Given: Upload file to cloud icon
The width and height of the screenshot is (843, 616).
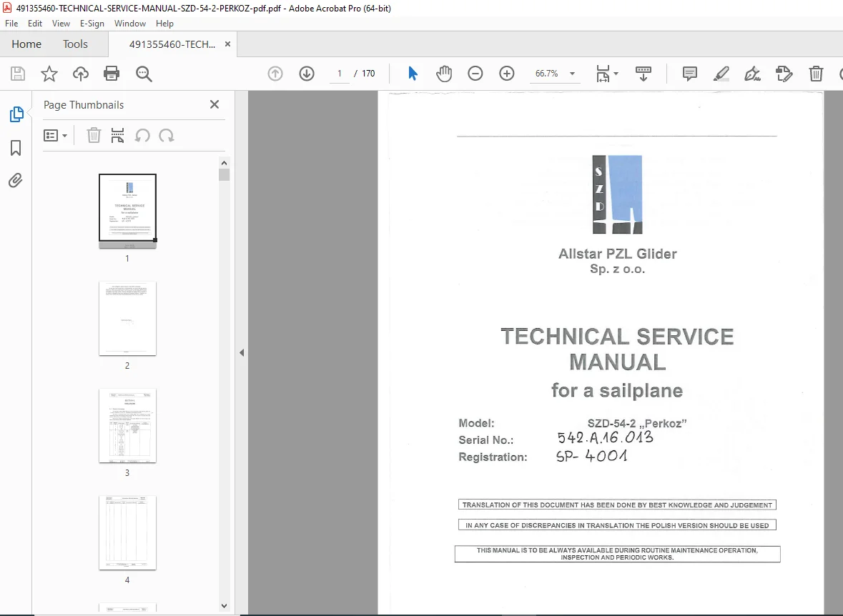Looking at the screenshot, I should tap(81, 74).
